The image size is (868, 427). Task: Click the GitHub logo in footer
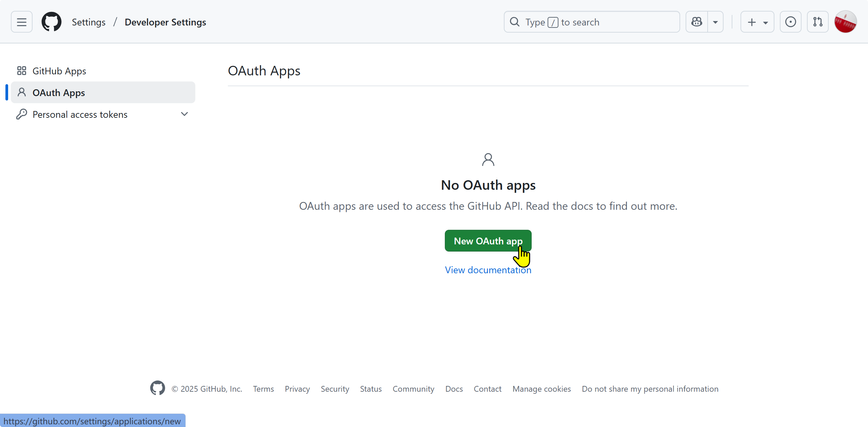(158, 388)
